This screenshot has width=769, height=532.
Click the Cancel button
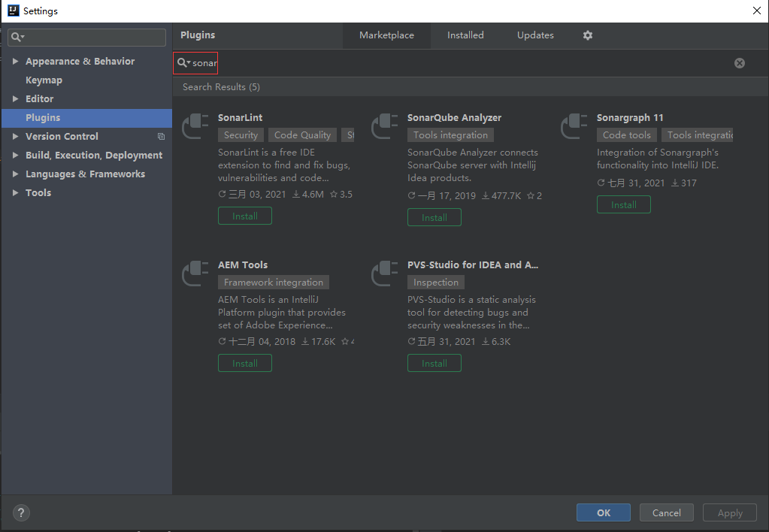(x=666, y=512)
